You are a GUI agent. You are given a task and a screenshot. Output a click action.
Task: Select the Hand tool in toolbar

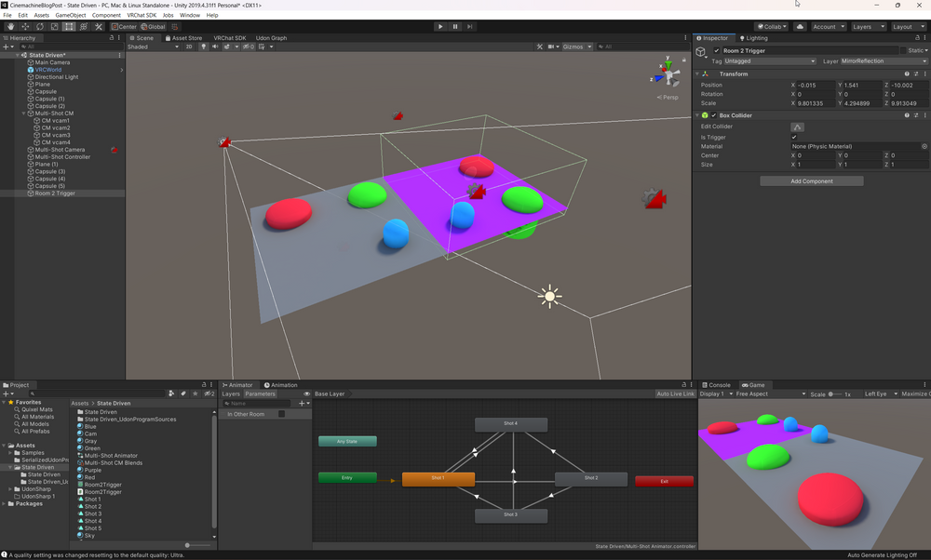point(10,26)
